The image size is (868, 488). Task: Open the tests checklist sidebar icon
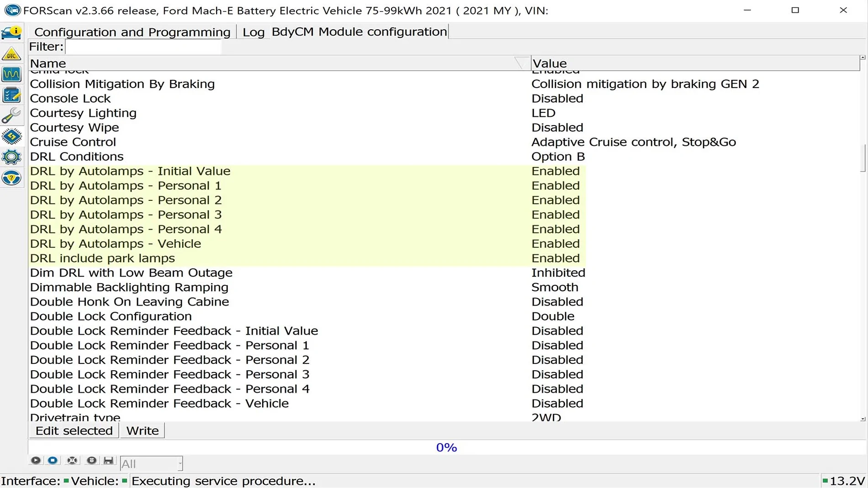coord(11,95)
